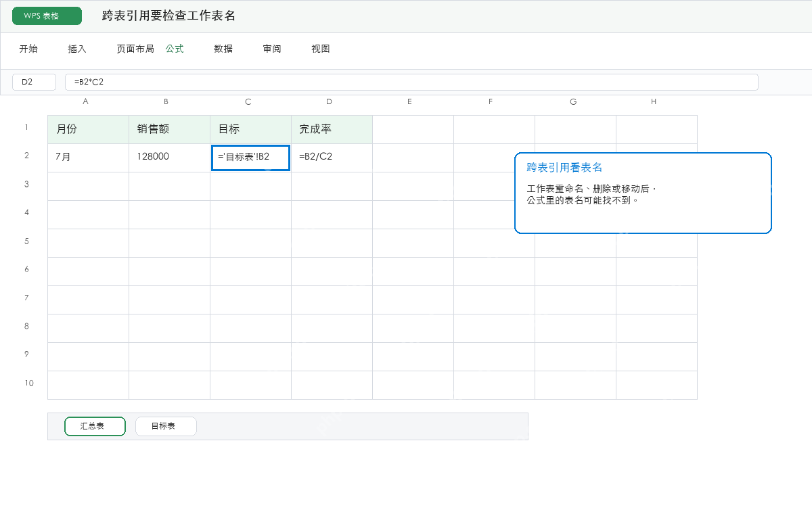This screenshot has width=812, height=514.
Task: Click the page title 跨表引用要检查工作表名
Action: pyautogui.click(x=168, y=16)
